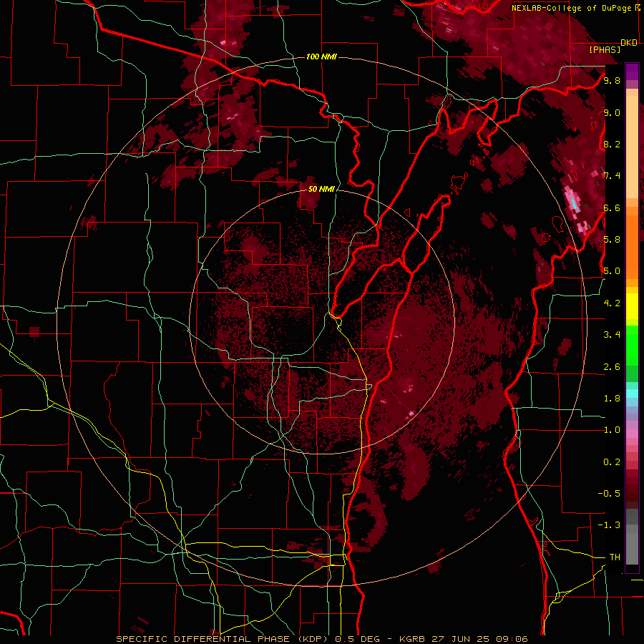Click the DKD label above the color scale
The height and width of the screenshot is (644, 644).
pyautogui.click(x=629, y=43)
